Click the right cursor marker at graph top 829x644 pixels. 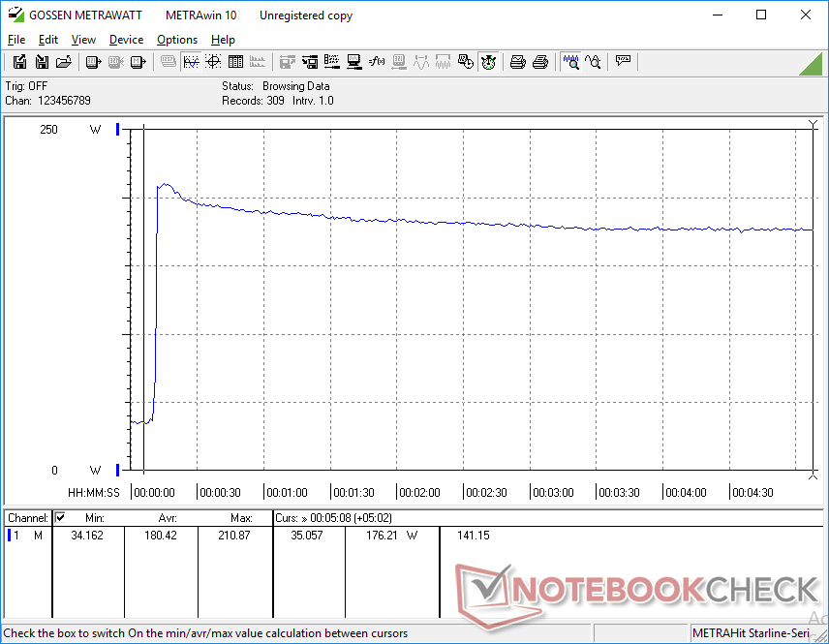point(813,123)
